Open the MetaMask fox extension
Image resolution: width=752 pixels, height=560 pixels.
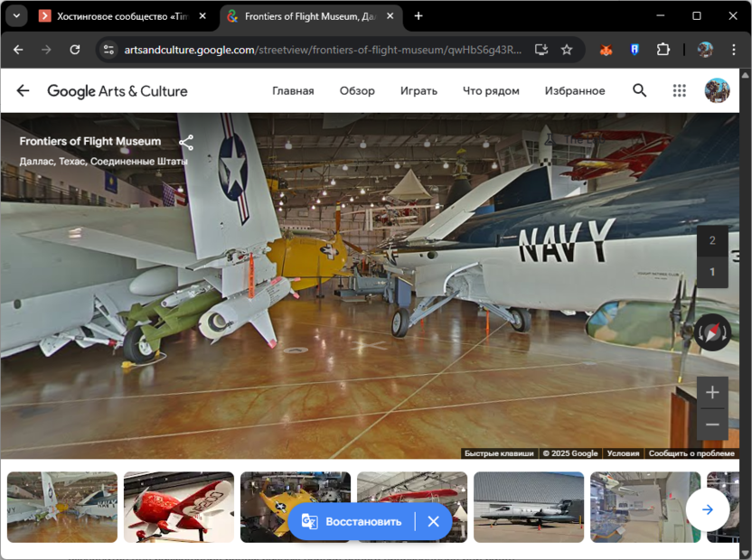click(x=606, y=50)
